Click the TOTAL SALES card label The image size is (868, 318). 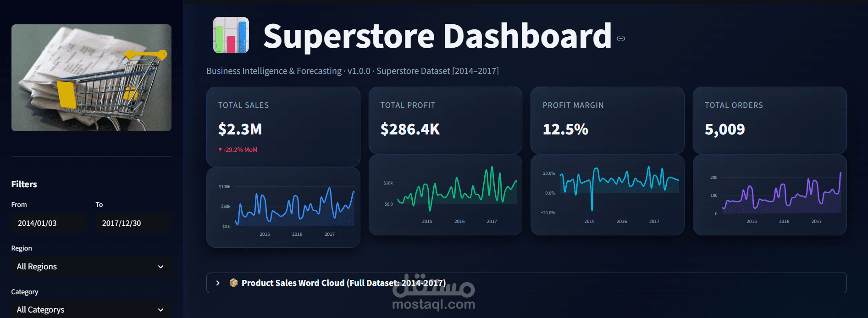point(243,105)
